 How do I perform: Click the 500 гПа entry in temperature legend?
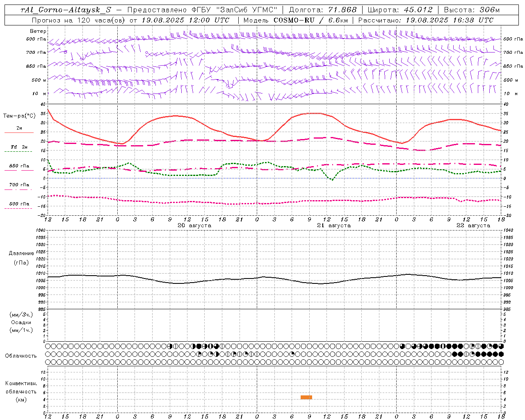point(19,204)
